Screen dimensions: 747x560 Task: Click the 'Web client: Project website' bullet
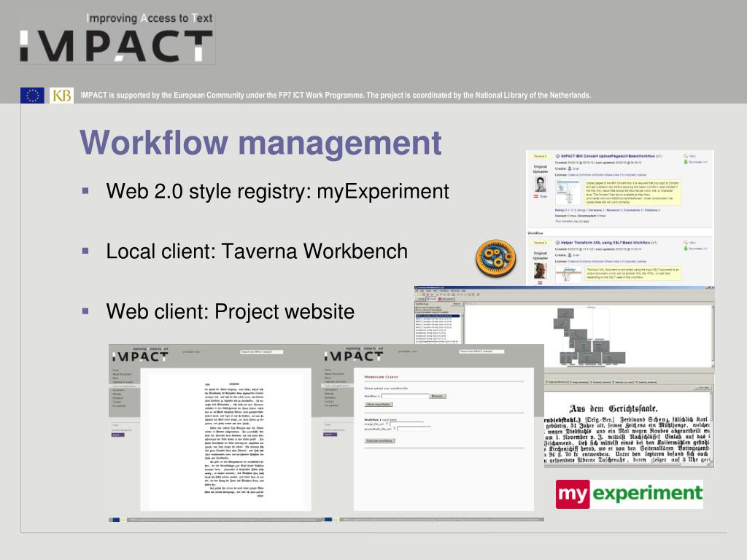pyautogui.click(x=230, y=311)
